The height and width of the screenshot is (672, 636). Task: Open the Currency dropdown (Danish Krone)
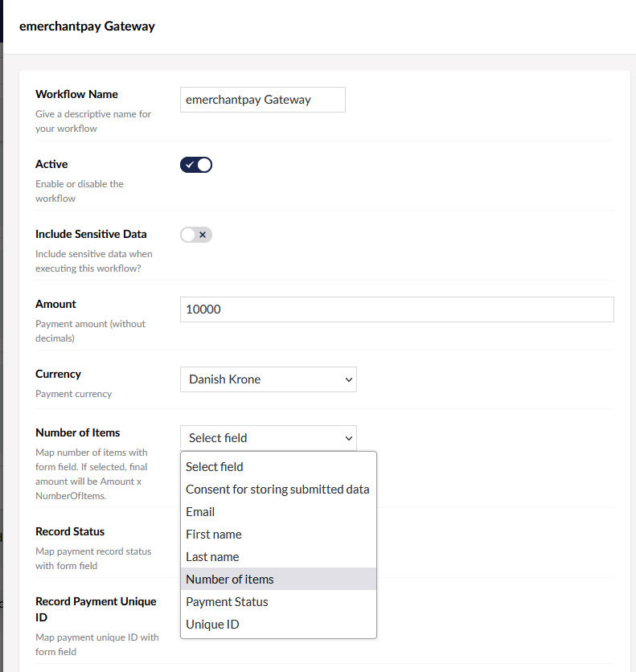tap(269, 379)
